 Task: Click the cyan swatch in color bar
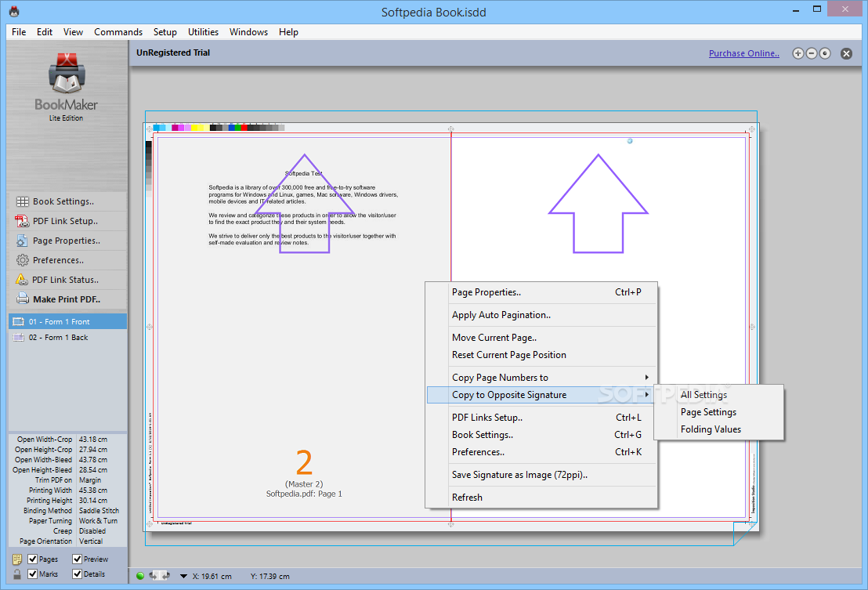click(x=156, y=128)
